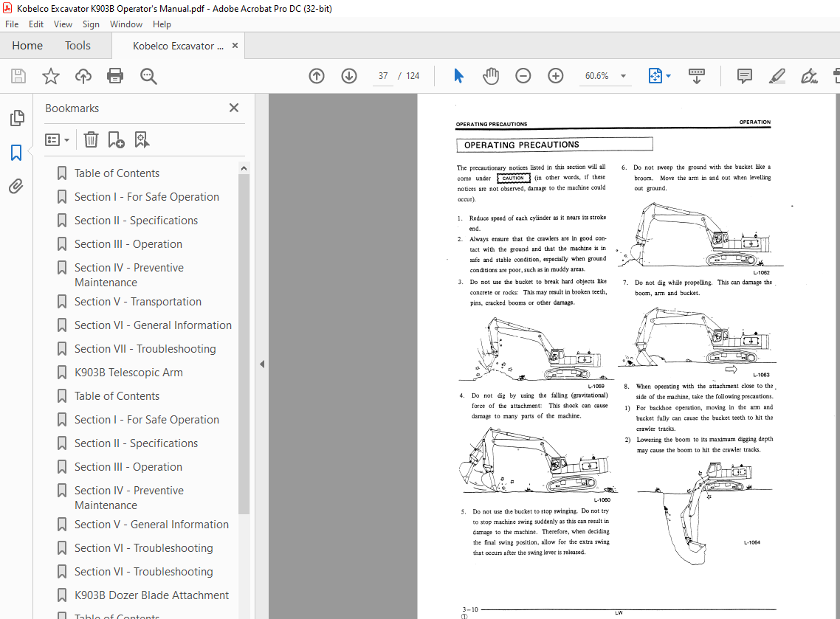Switch to the Tools tab

pyautogui.click(x=78, y=46)
